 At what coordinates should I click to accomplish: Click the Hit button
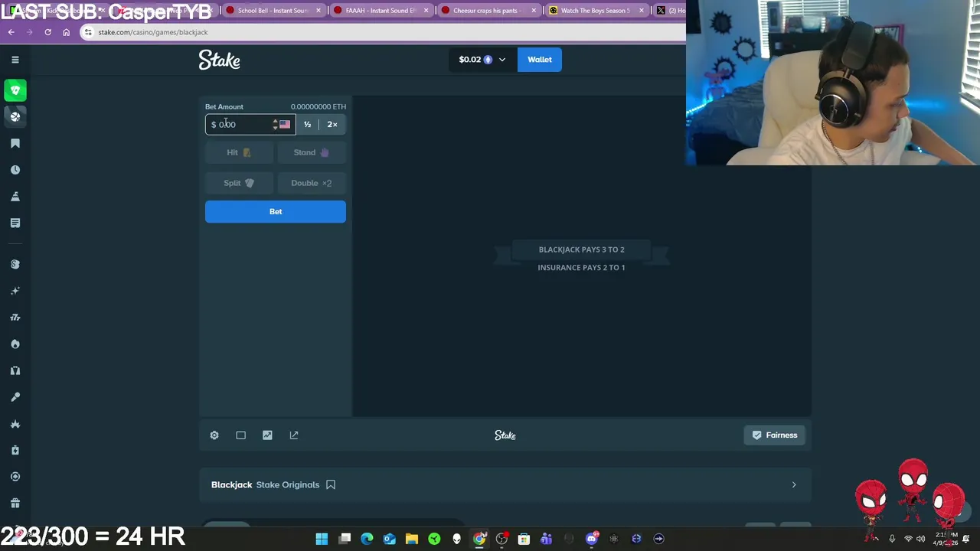point(239,152)
